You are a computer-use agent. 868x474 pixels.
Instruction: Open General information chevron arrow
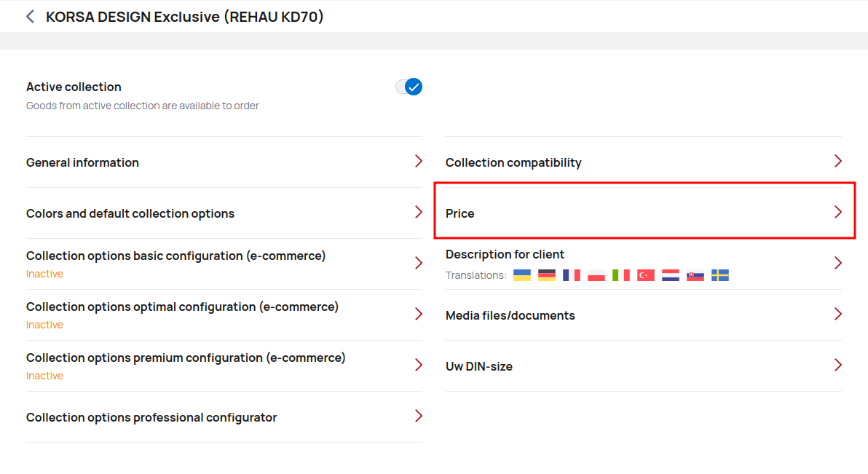click(419, 161)
